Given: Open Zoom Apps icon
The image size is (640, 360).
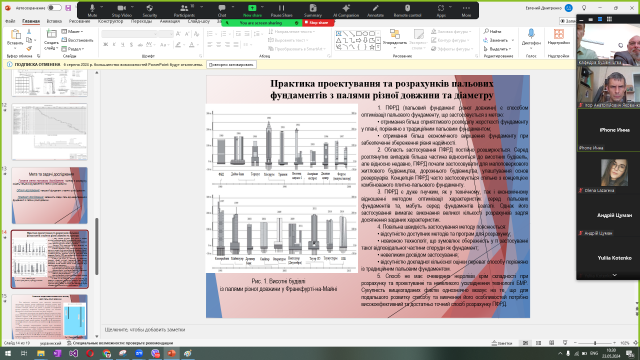Looking at the screenshot, I should pyautogui.click(x=441, y=10).
